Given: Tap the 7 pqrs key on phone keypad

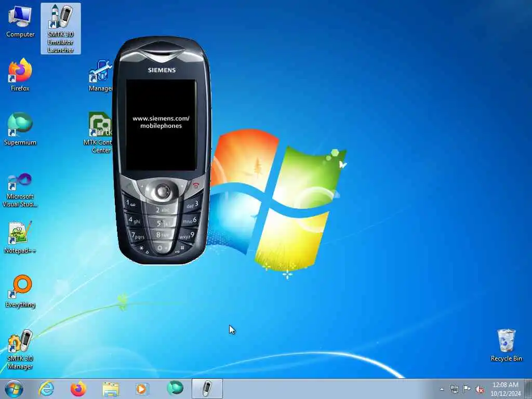Looking at the screenshot, I should (138, 235).
